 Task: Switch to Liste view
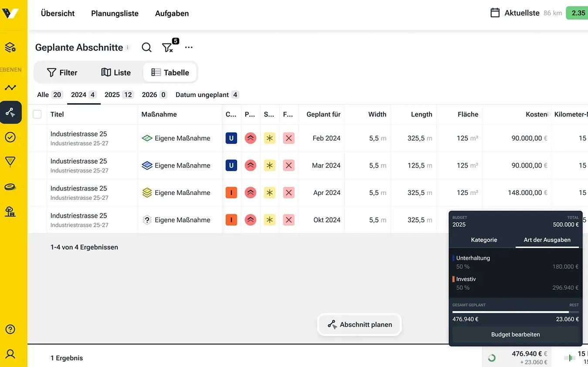pyautogui.click(x=116, y=72)
